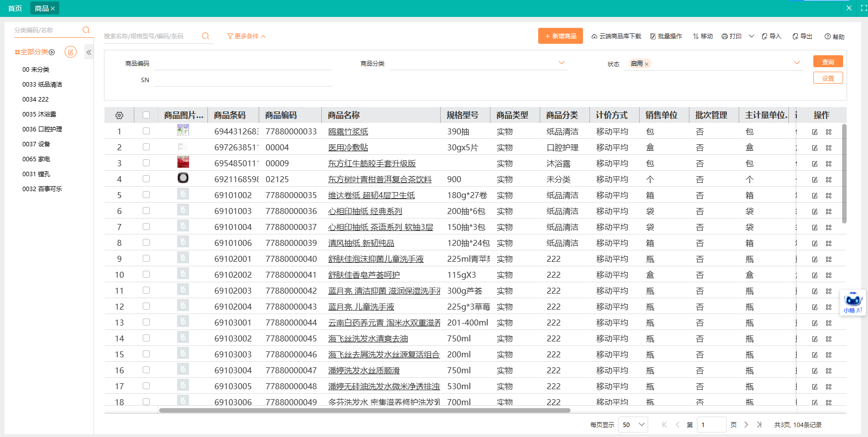The width and height of the screenshot is (868, 437).
Task: Edit row 6 心相印抽纸 经典系列 pencil icon
Action: (815, 212)
